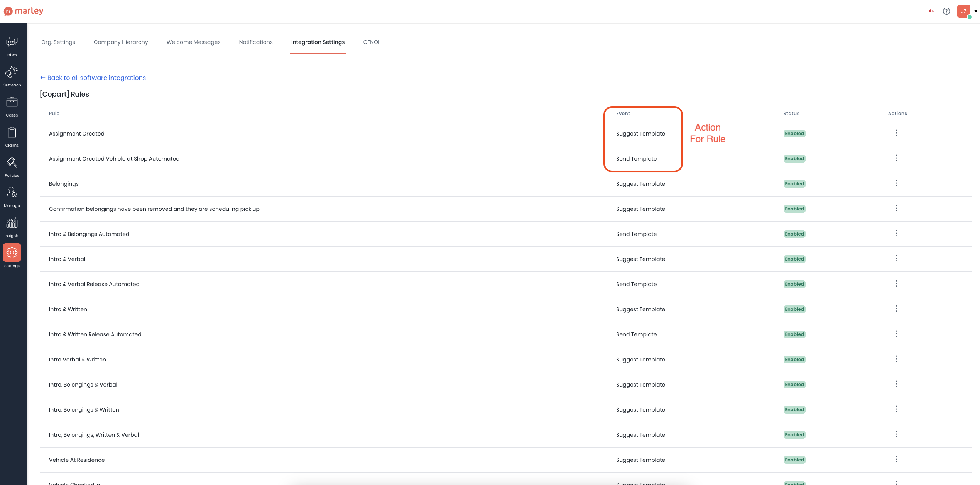
Task: Open the CFNOL tab
Action: 372,42
